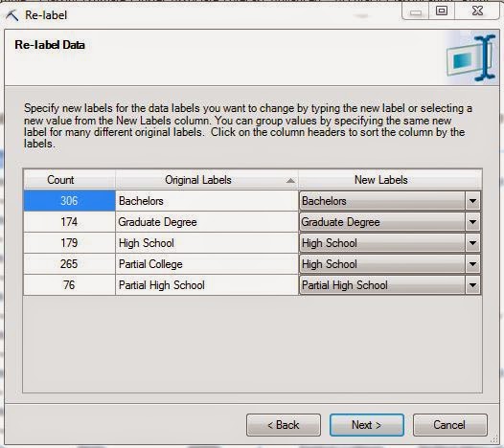Open dropdown arrow for Graduate Degree new label
Image resolution: width=504 pixels, height=448 pixels.
(x=472, y=222)
